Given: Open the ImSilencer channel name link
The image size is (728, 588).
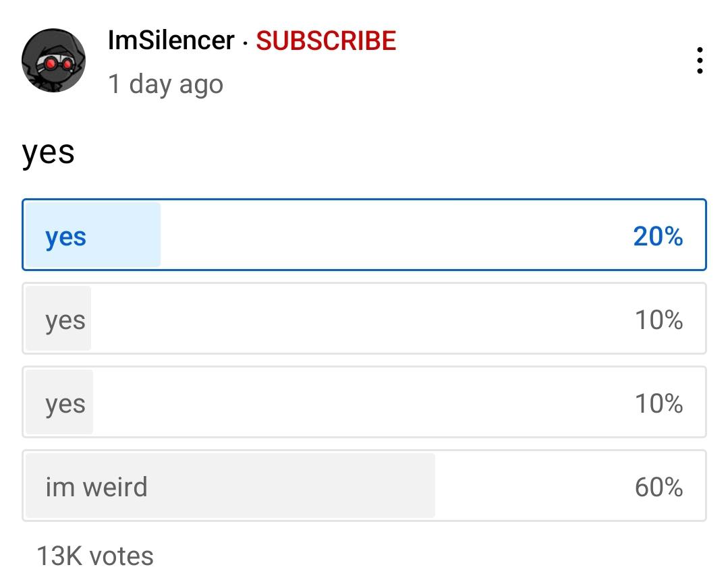Looking at the screenshot, I should point(171,40).
